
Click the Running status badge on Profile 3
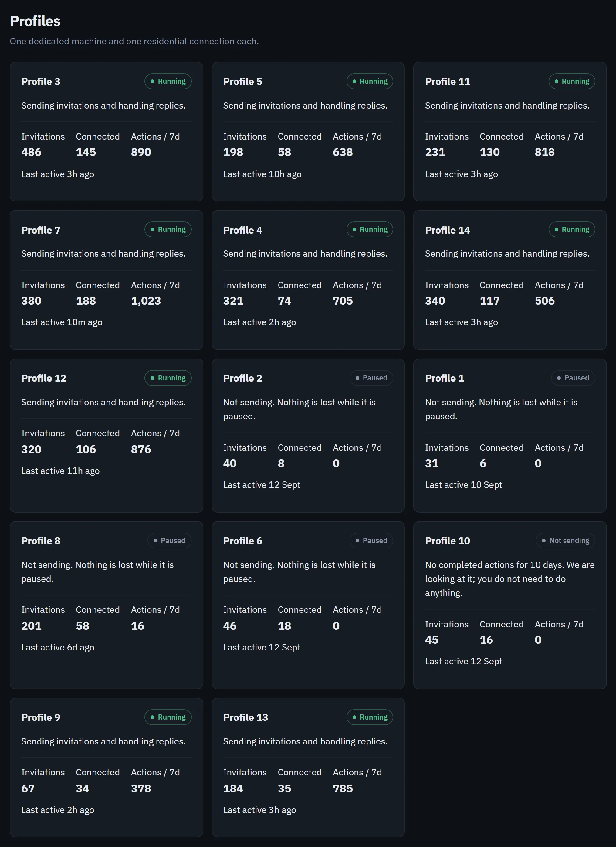tap(168, 81)
